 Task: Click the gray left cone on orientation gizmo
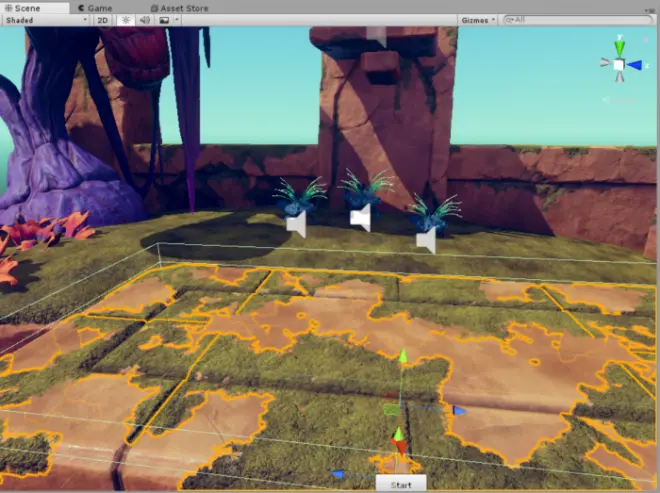click(606, 63)
